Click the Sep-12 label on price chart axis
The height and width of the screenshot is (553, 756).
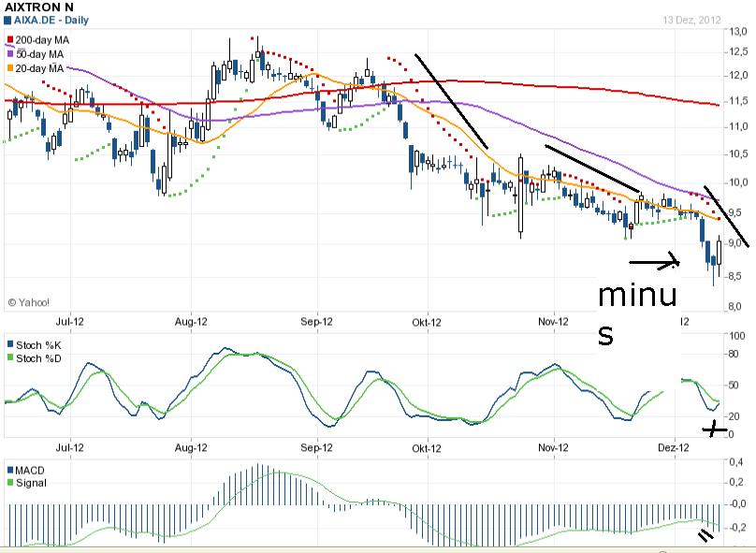point(316,322)
